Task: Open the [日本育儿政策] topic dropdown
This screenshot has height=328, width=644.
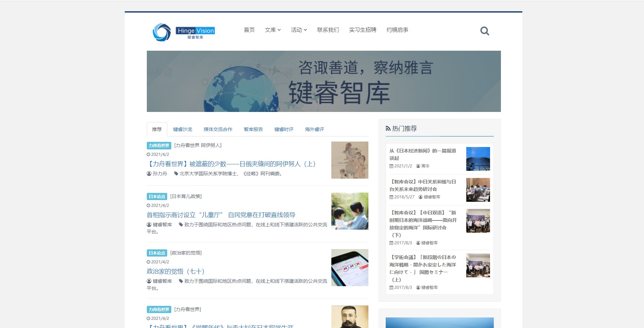Action: (186, 196)
